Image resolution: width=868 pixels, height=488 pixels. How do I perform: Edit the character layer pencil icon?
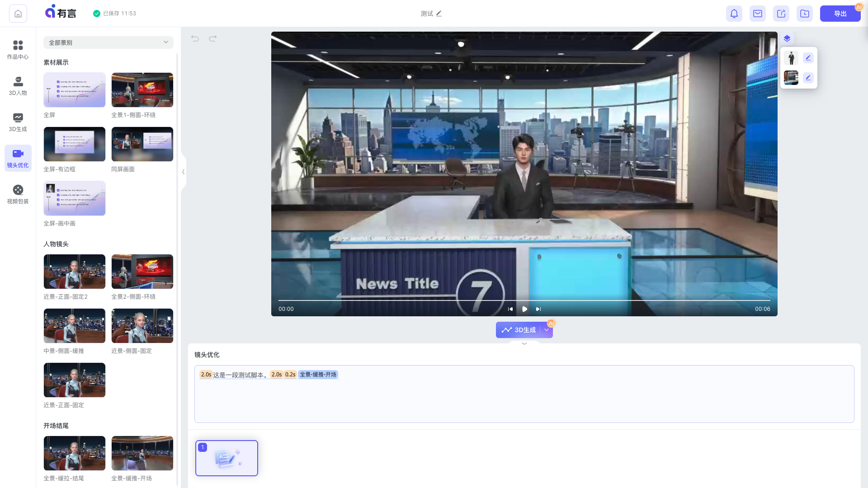(808, 58)
